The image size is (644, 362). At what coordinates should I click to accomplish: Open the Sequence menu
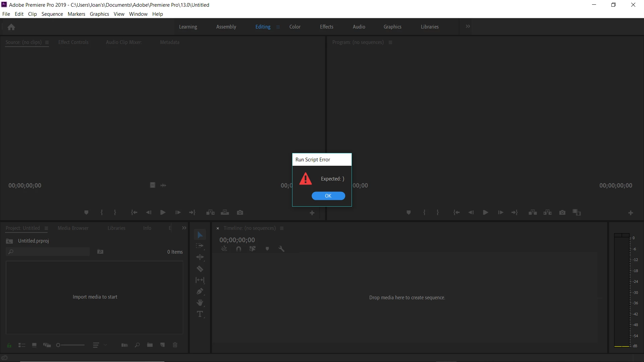(x=52, y=14)
